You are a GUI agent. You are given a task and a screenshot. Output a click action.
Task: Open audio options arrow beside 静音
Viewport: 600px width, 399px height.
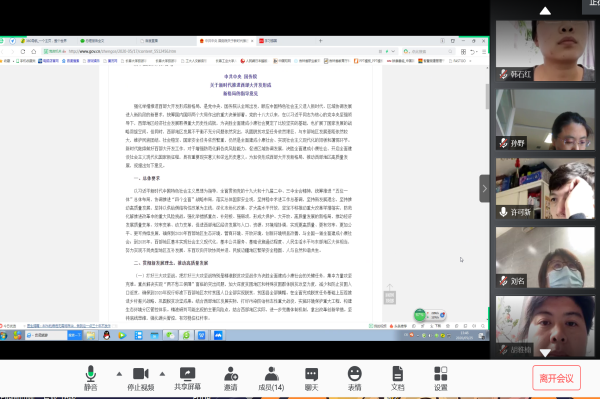click(119, 374)
